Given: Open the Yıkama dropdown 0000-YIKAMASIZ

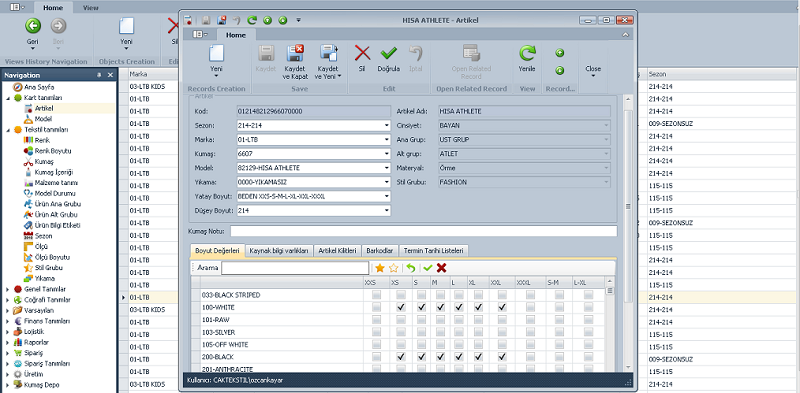Looking at the screenshot, I should (387, 182).
